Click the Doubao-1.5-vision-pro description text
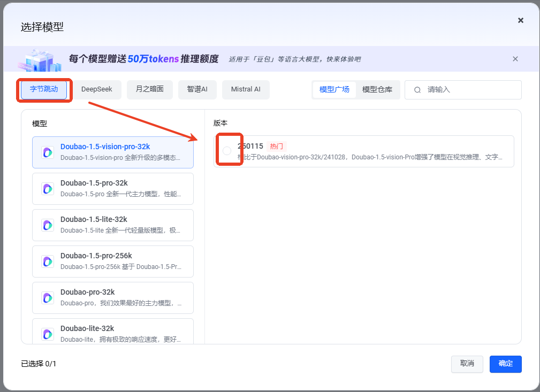The image size is (540, 392). click(x=120, y=158)
